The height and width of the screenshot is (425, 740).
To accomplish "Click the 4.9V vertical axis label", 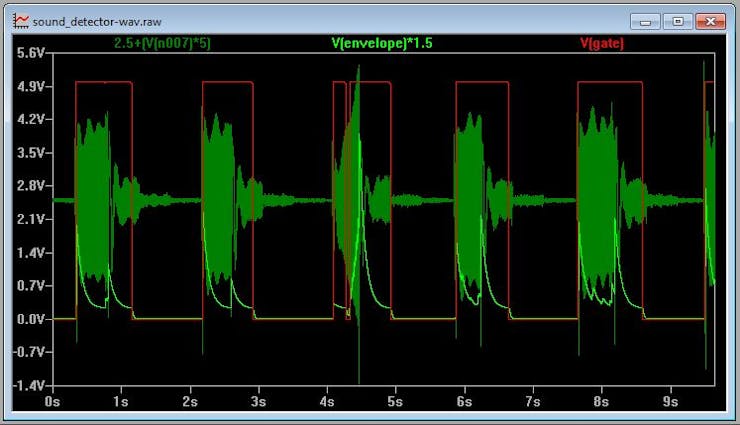I will 30,86.
